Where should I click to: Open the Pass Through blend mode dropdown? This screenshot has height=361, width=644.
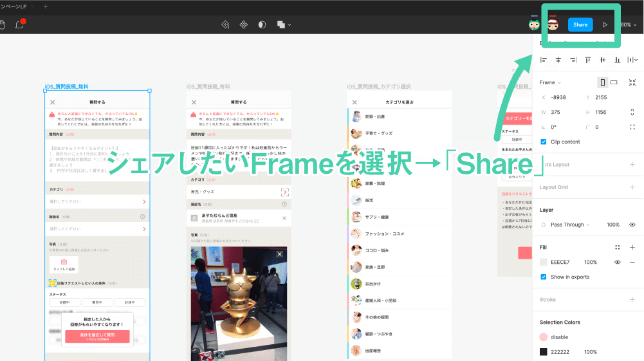(x=570, y=225)
